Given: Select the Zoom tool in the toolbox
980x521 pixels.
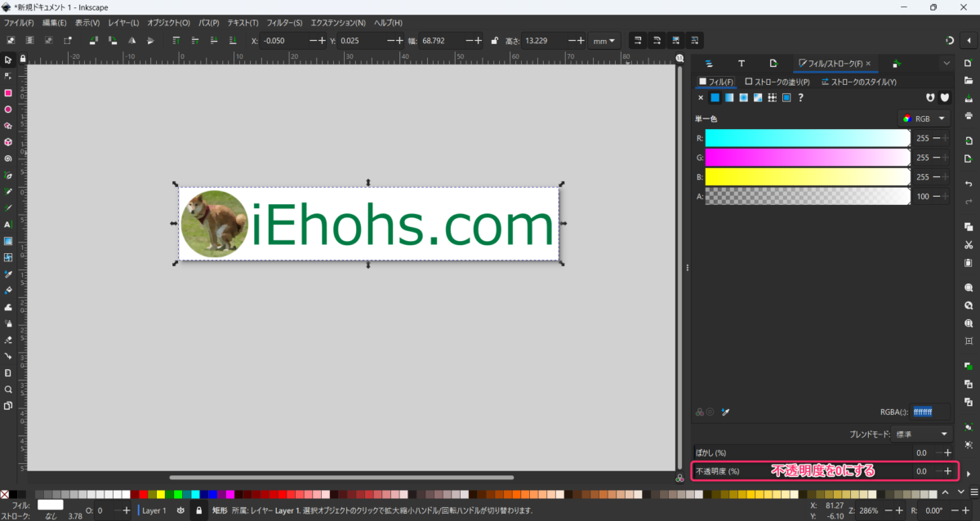Looking at the screenshot, I should pyautogui.click(x=8, y=390).
